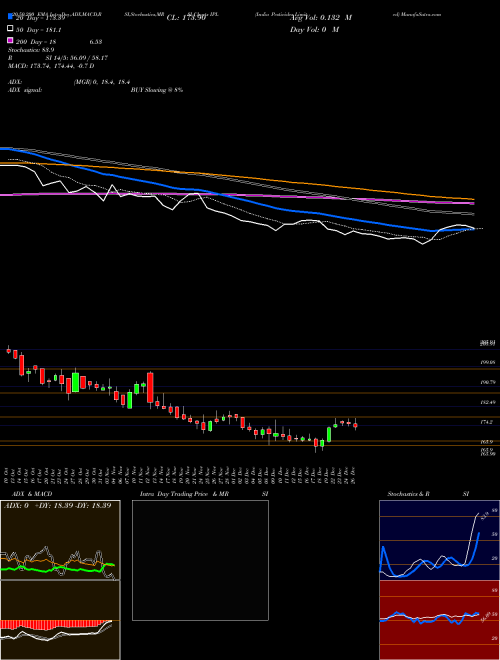Click the navy Stochastics chart panel
Viewport: 500px width, 660px height.
coord(439,540)
